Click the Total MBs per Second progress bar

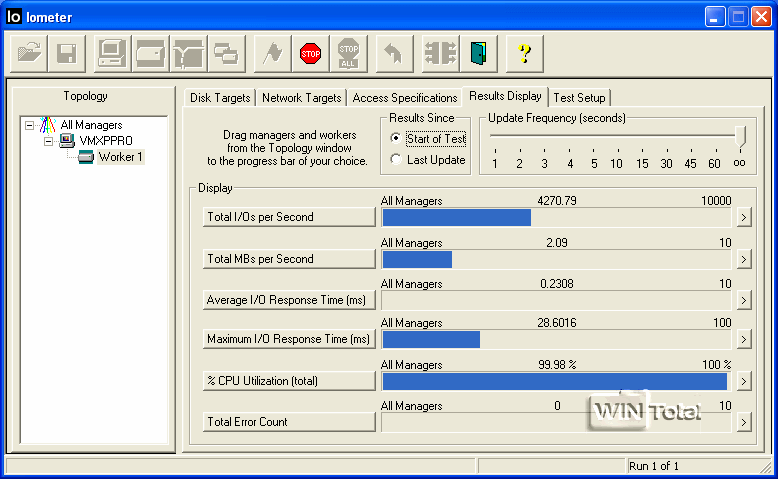[556, 259]
